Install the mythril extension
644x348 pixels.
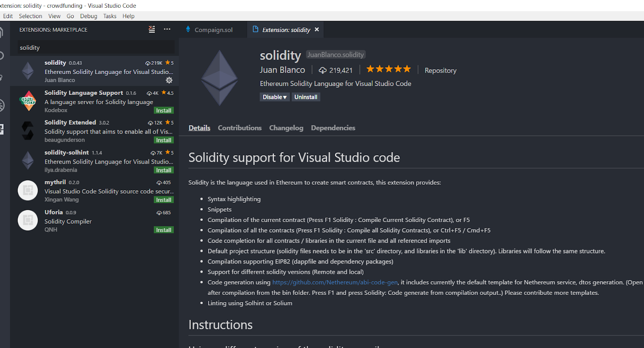coord(164,200)
